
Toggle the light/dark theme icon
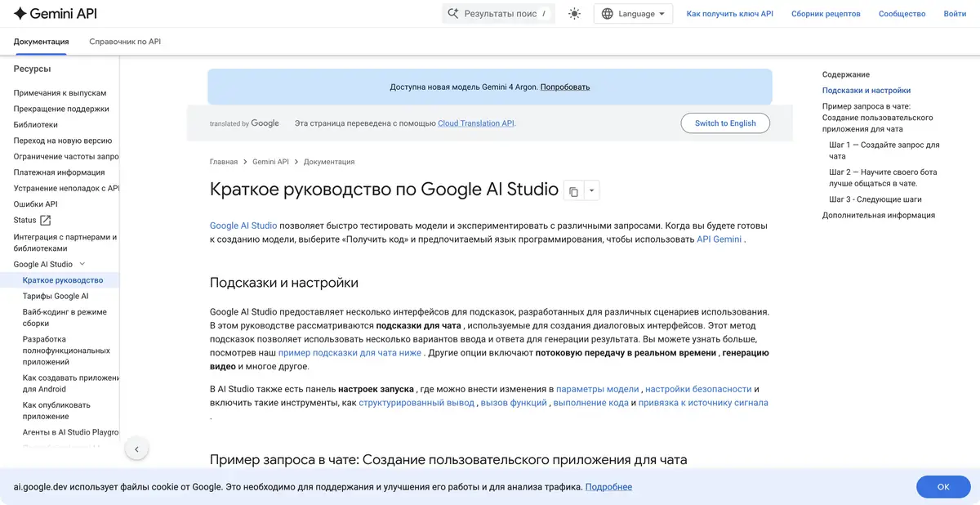click(574, 13)
